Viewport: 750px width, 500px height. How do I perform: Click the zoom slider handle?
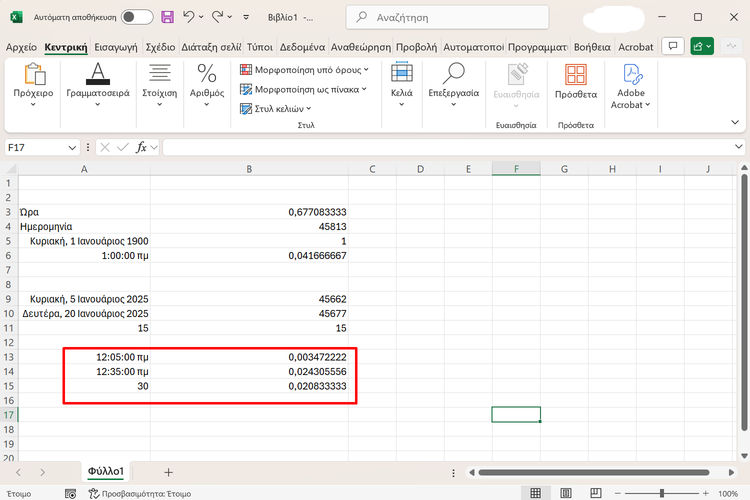click(x=662, y=493)
